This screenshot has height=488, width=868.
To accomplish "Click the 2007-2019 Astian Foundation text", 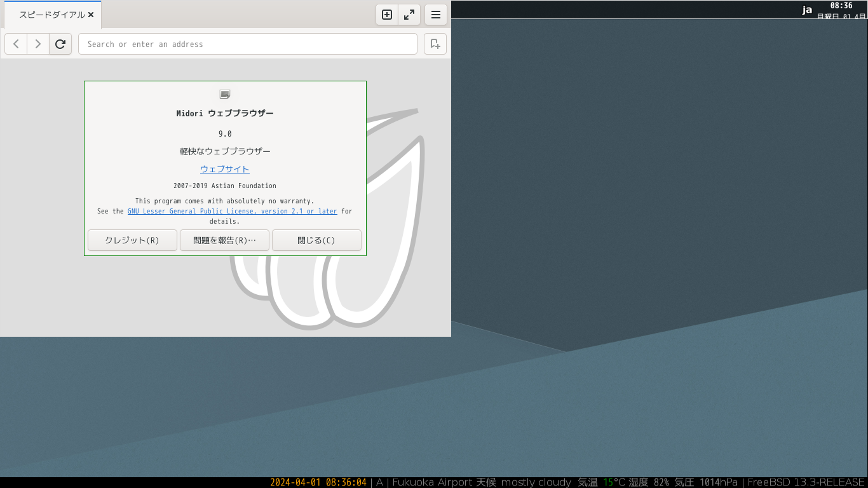I will coord(225,186).
